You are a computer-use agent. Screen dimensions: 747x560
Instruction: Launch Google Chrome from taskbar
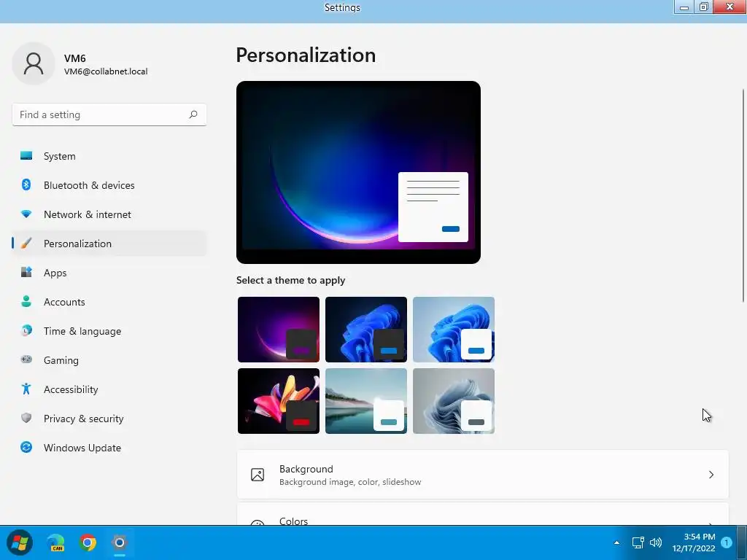click(x=88, y=542)
